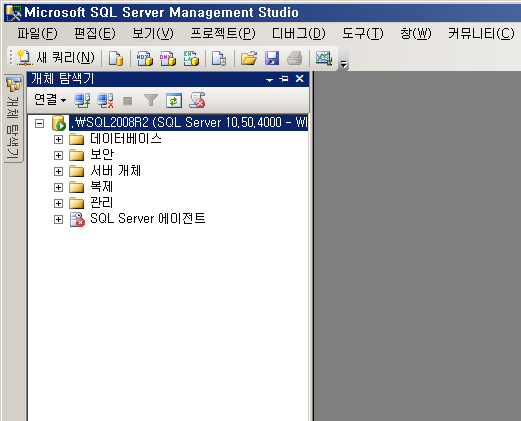This screenshot has height=421, width=521.
Task: Open Database Engine Query toolbar icon
Action: (x=116, y=58)
